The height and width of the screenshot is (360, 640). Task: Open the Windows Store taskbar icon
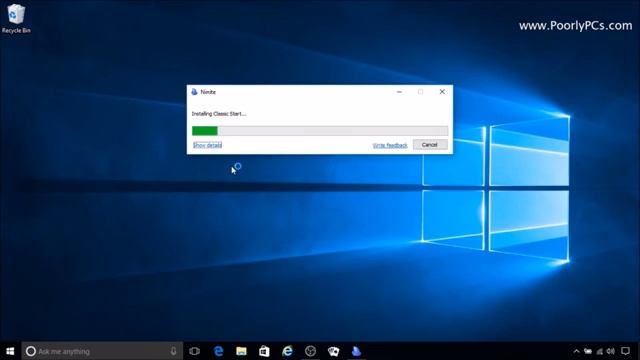[x=264, y=351]
